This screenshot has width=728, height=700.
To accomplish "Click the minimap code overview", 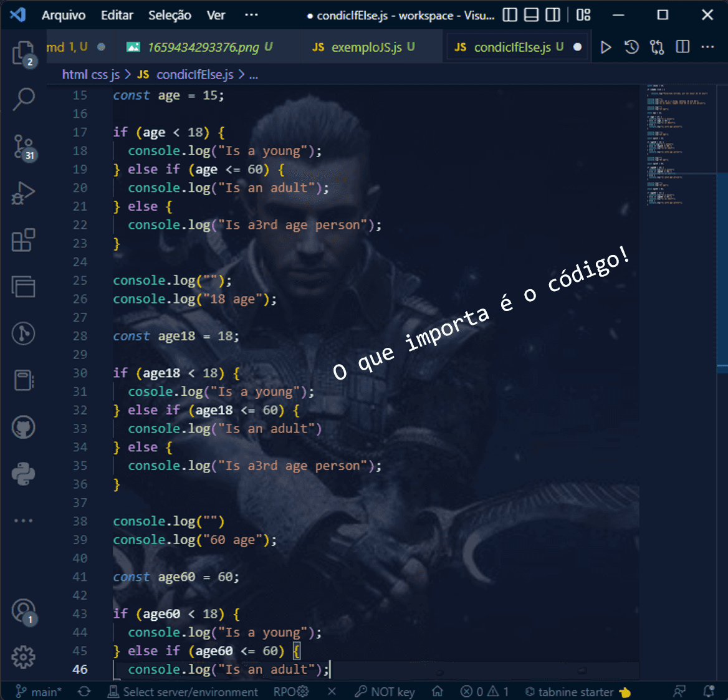I will (x=679, y=145).
